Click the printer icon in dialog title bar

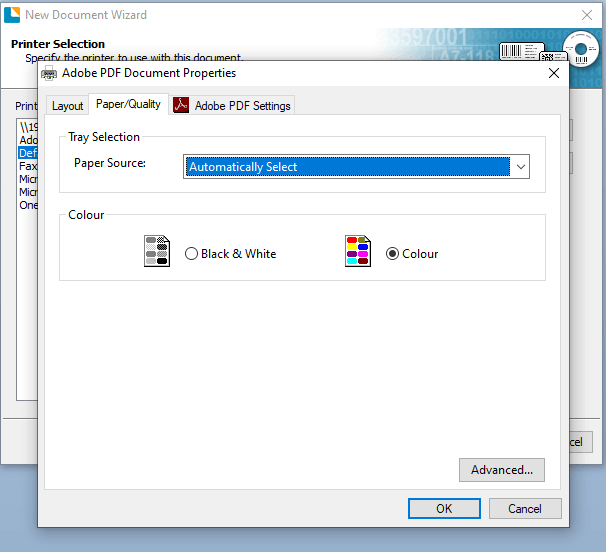[49, 73]
